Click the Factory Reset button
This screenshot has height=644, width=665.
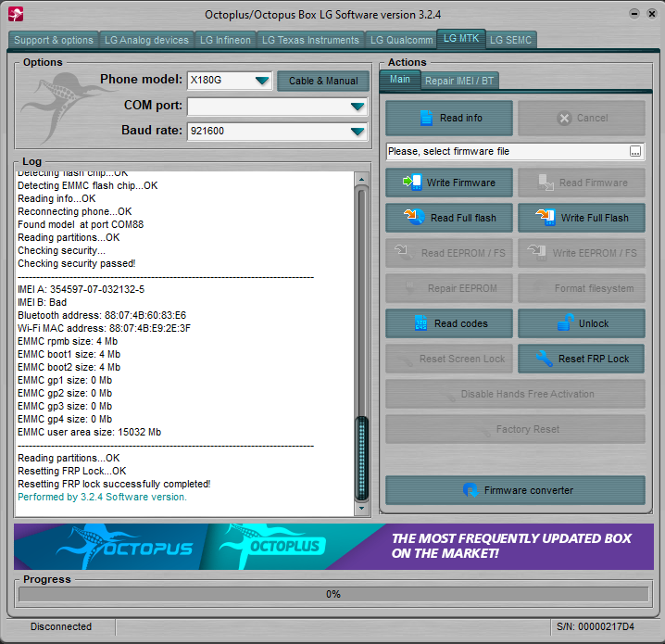coord(515,429)
